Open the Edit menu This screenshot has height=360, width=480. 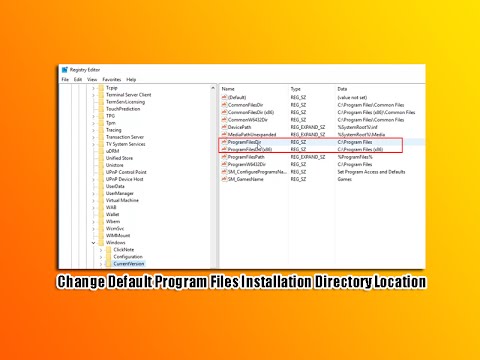[78, 79]
